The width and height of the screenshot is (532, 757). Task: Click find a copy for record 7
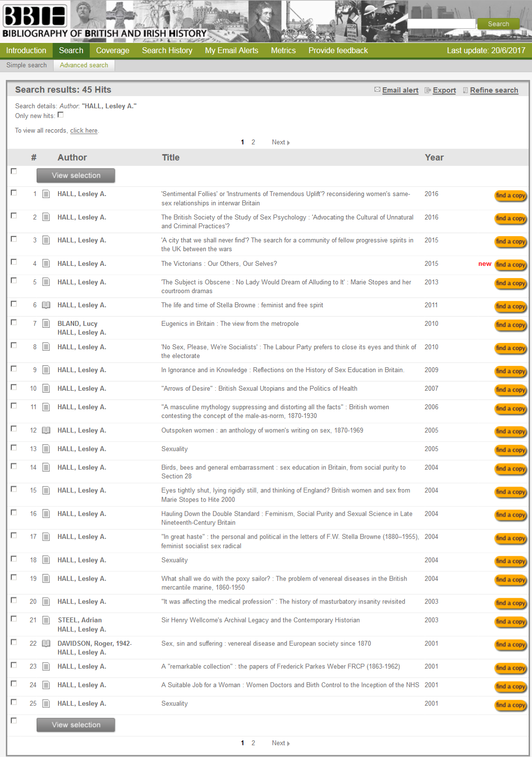pyautogui.click(x=510, y=325)
